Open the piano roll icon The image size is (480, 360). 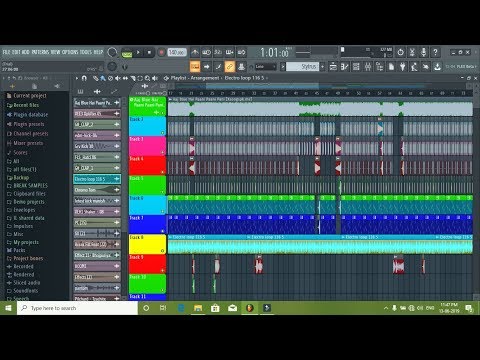(345, 67)
